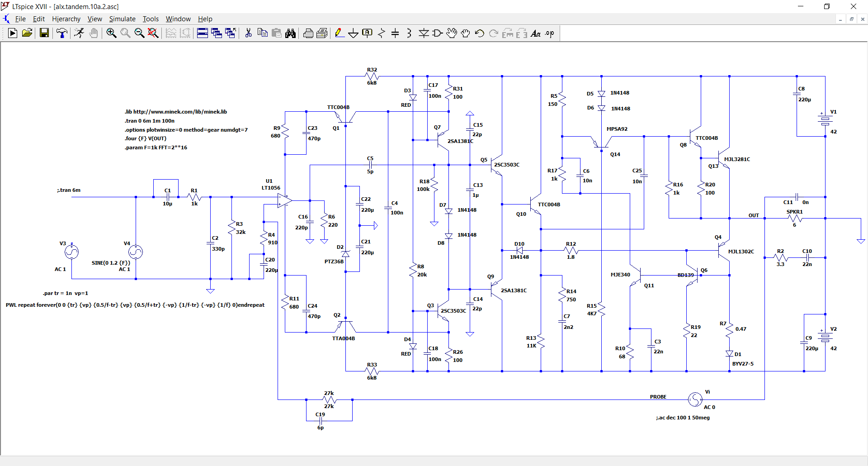Tile windows using the toolbar icon
This screenshot has width=868, height=466.
(203, 33)
